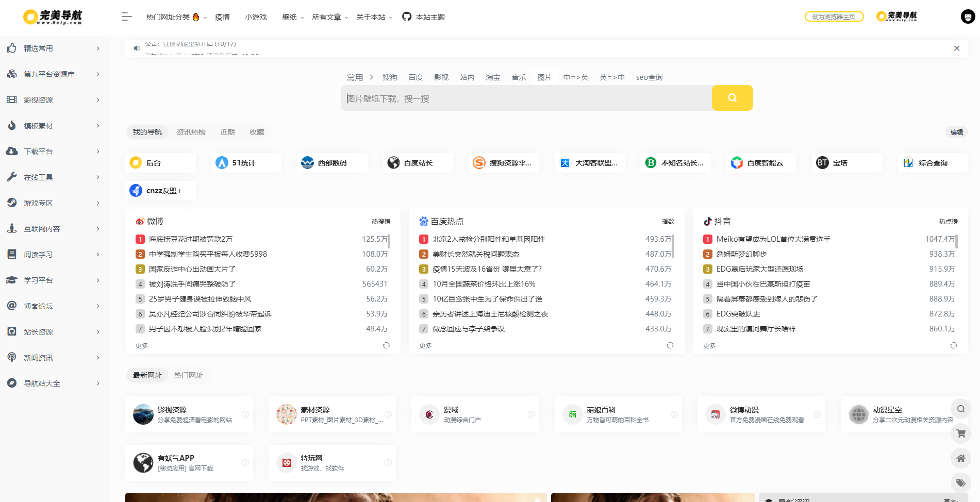This screenshot has height=502, width=980.
Task: Click the floating shopping cart icon
Action: (x=961, y=433)
